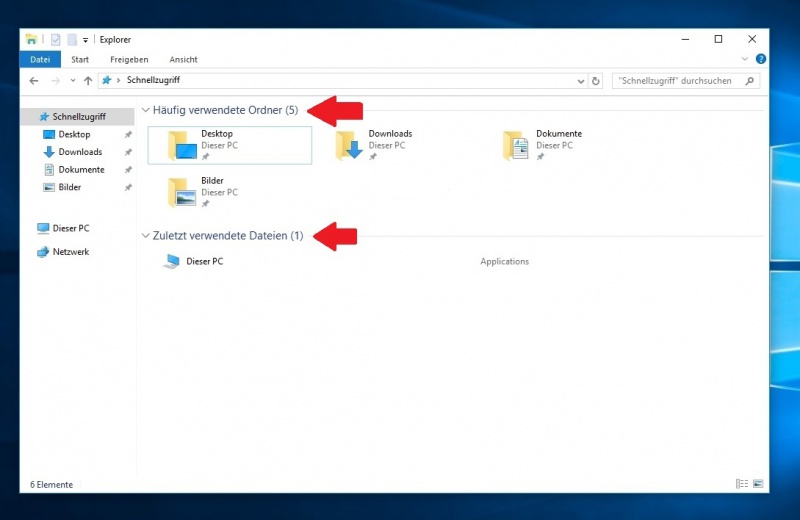Open the Customize Quick Access Toolbar dropdown
800x520 pixels.
click(85, 40)
